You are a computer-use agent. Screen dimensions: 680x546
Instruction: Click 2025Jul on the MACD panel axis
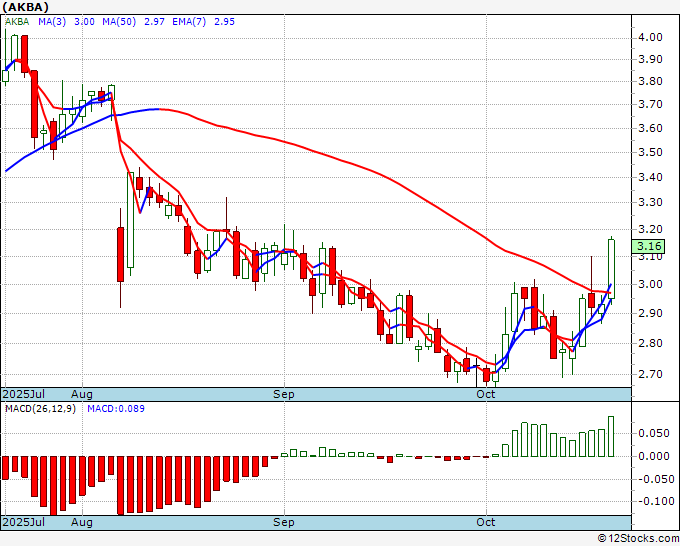tap(24, 522)
